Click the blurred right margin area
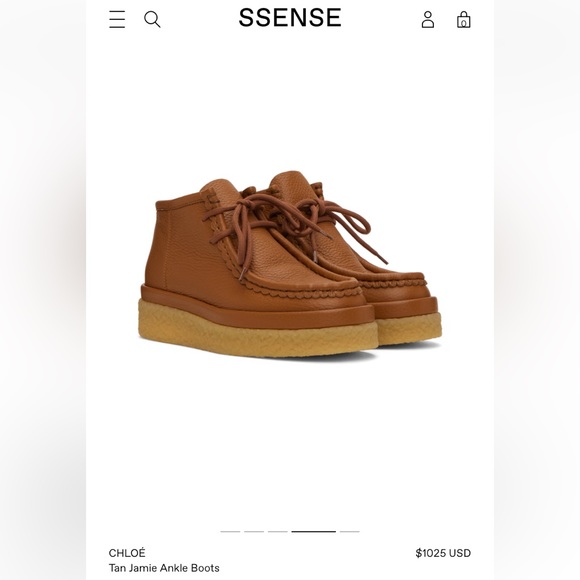The height and width of the screenshot is (580, 580). click(x=537, y=290)
